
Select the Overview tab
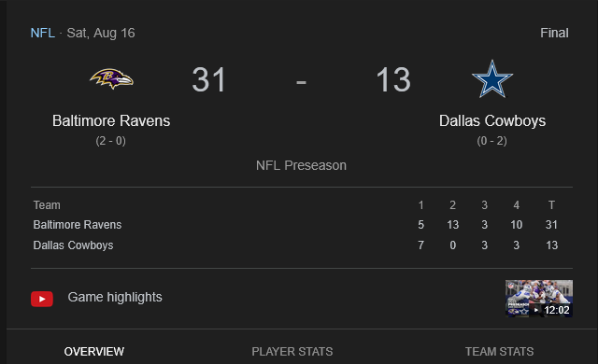tap(94, 352)
